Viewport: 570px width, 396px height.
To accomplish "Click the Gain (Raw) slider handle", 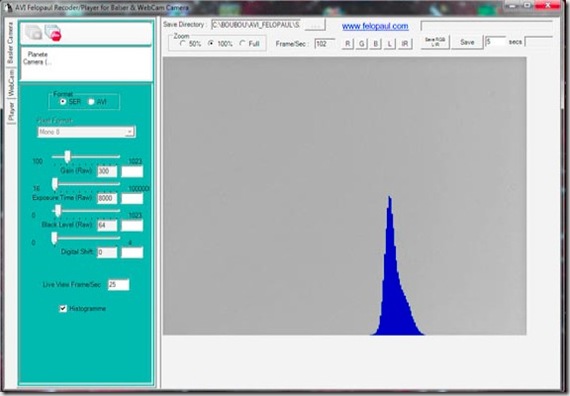I will coord(67,157).
